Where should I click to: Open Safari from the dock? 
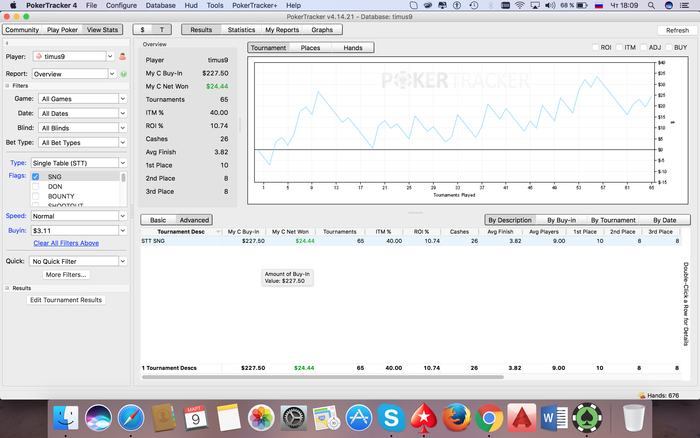click(x=131, y=418)
